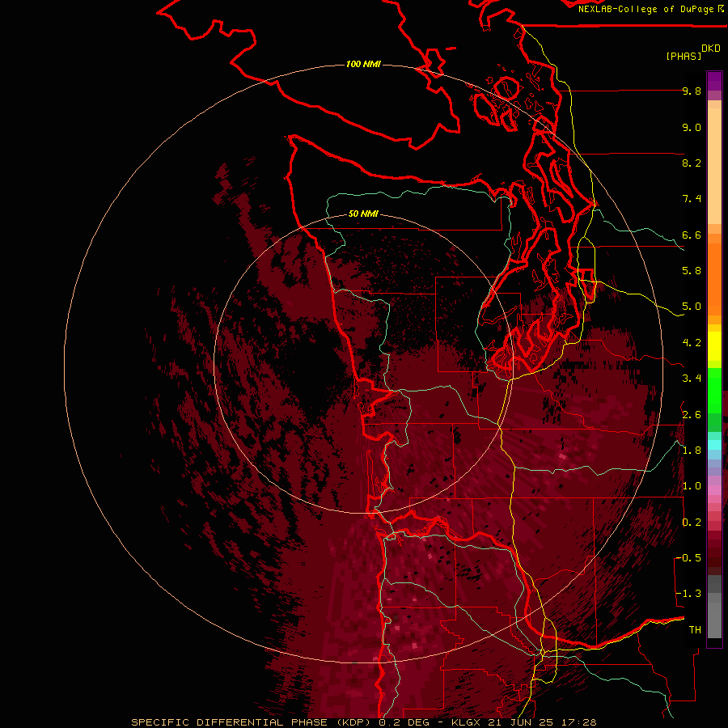Click the TH threshold label

pos(695,630)
